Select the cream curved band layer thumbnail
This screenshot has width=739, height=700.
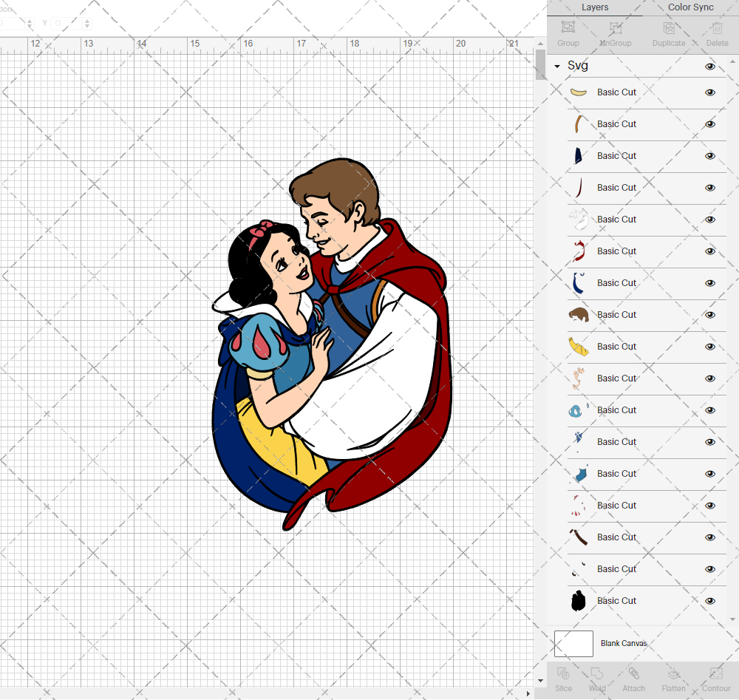tap(579, 92)
